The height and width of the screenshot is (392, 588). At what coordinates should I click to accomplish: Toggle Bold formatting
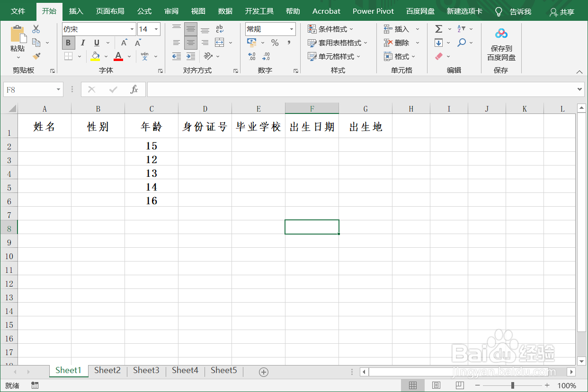[x=68, y=43]
